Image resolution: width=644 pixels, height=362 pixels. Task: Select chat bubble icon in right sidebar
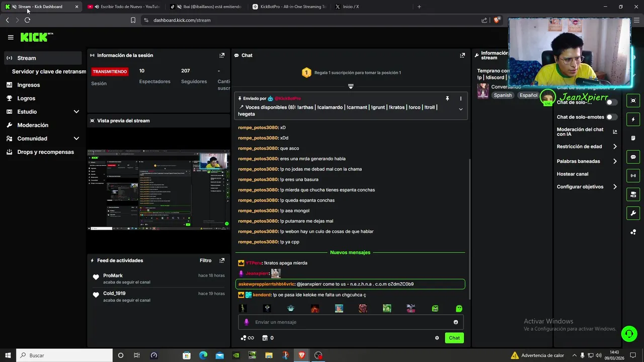pyautogui.click(x=633, y=157)
